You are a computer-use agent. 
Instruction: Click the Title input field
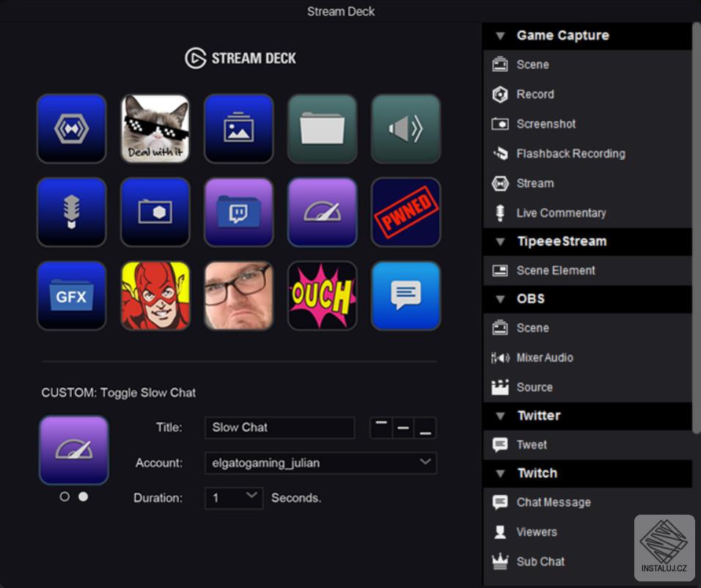point(279,427)
